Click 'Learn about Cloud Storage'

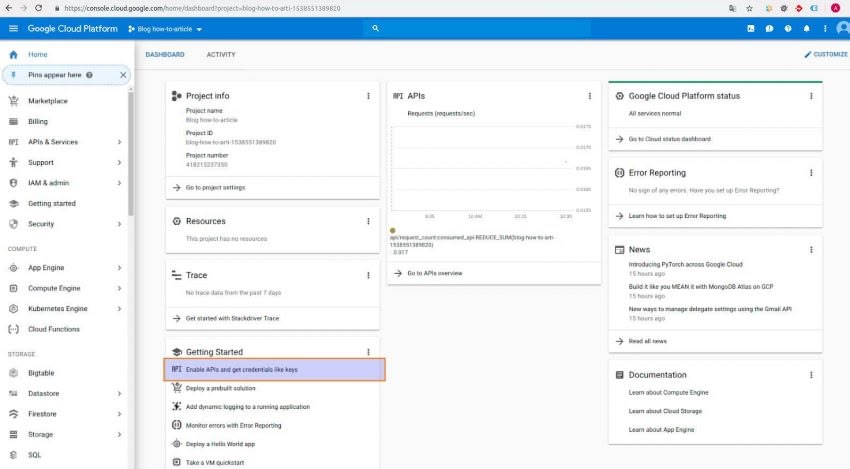[x=665, y=412]
